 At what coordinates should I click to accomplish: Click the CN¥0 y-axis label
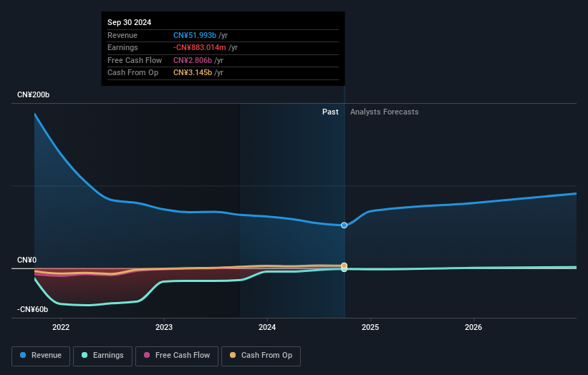pyautogui.click(x=27, y=260)
